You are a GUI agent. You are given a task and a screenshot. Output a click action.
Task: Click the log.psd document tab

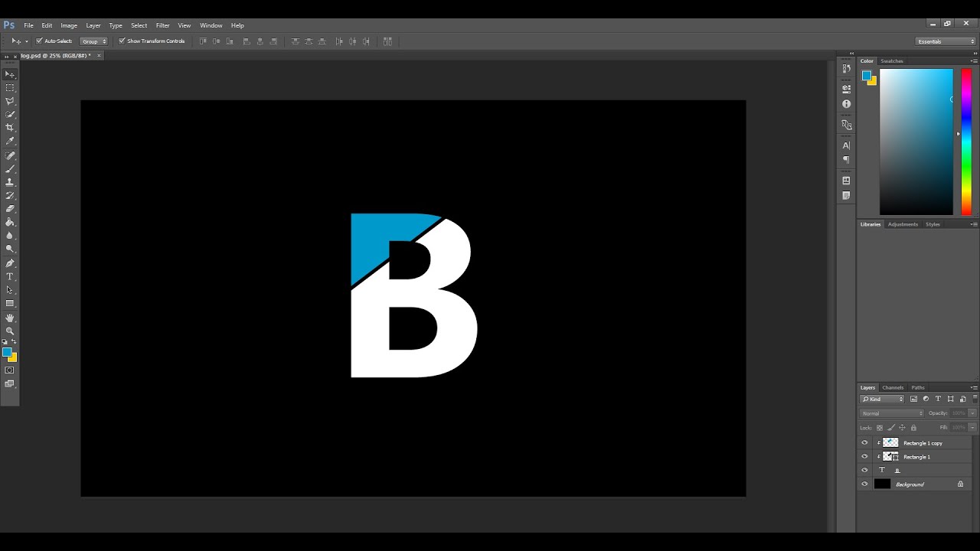pyautogui.click(x=56, y=56)
